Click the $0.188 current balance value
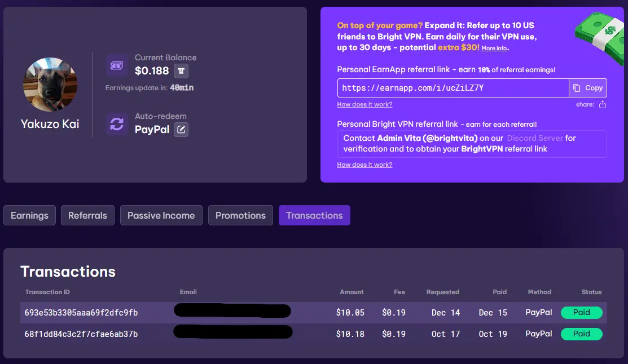The height and width of the screenshot is (364, 628). pyautogui.click(x=152, y=71)
